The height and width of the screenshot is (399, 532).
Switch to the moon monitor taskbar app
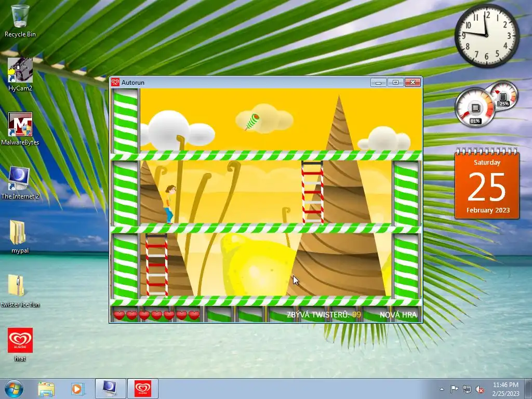[110, 389]
